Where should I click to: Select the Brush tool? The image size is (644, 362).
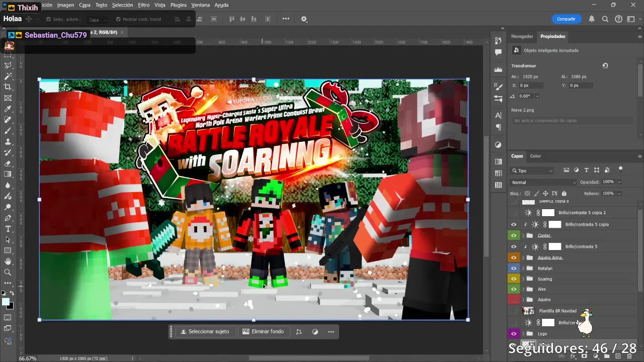[8, 131]
